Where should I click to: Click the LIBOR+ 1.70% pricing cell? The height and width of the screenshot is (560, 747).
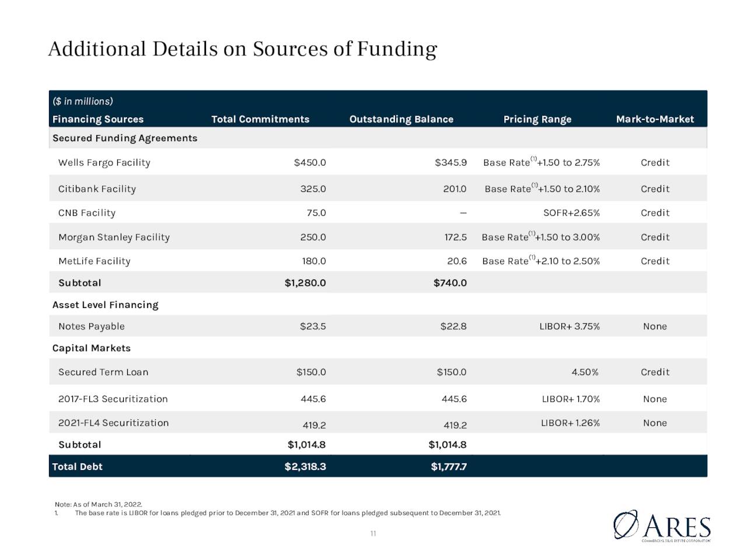571,399
